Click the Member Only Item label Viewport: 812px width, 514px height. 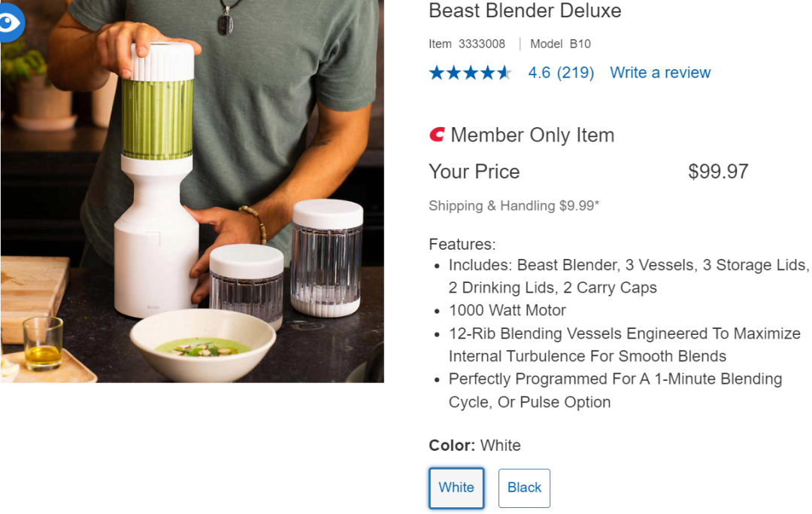(532, 135)
